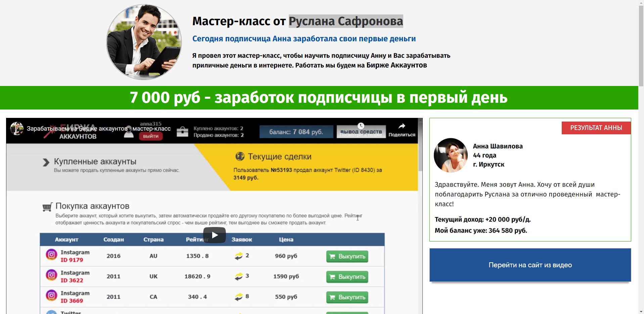Click the yellow arrows icon in Заявок column
Viewport: 644px width, 314px height.
239,256
